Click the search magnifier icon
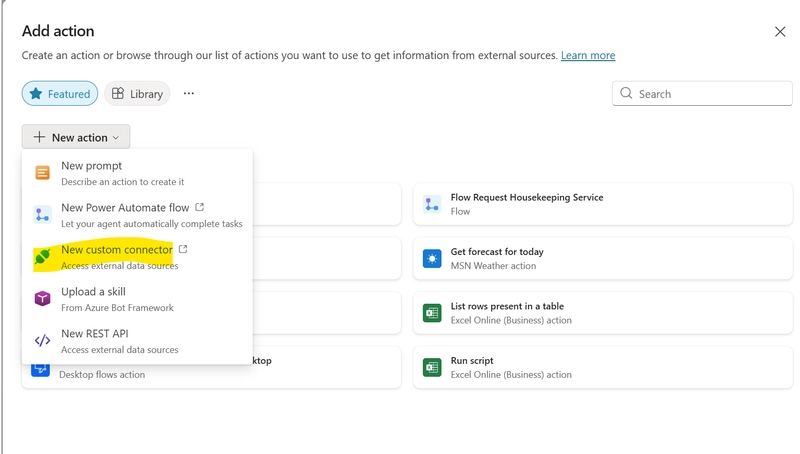This screenshot has width=800, height=454. pyautogui.click(x=626, y=93)
